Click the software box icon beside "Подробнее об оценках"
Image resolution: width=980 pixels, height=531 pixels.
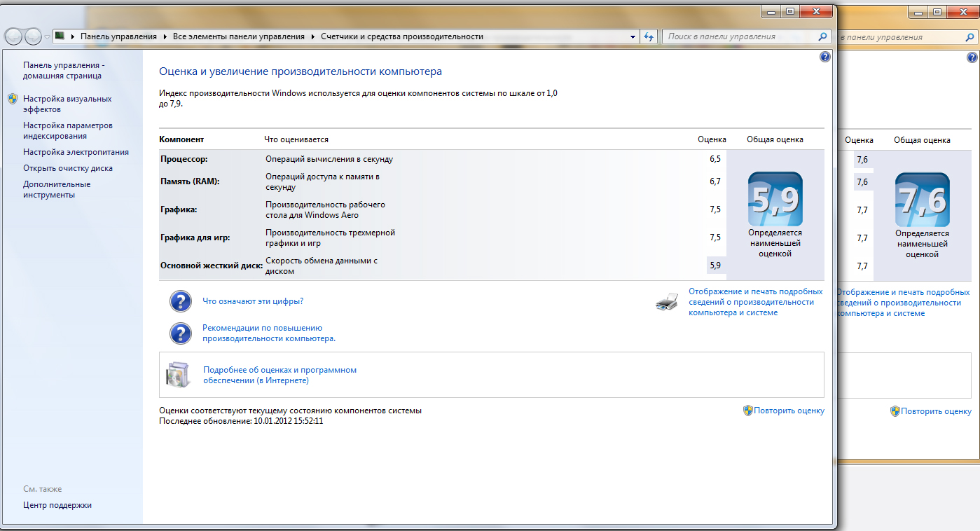tap(177, 375)
